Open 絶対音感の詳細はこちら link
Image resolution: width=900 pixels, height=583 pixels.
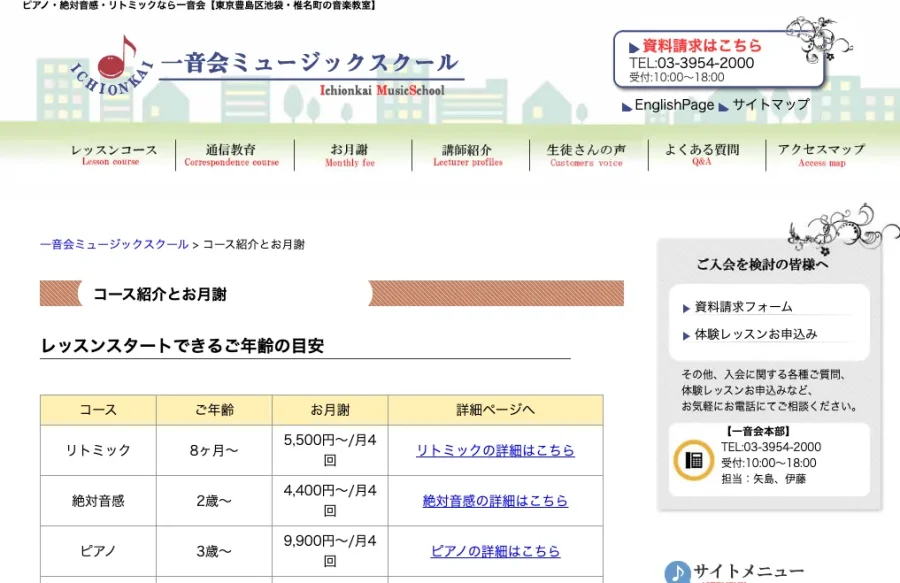(495, 501)
